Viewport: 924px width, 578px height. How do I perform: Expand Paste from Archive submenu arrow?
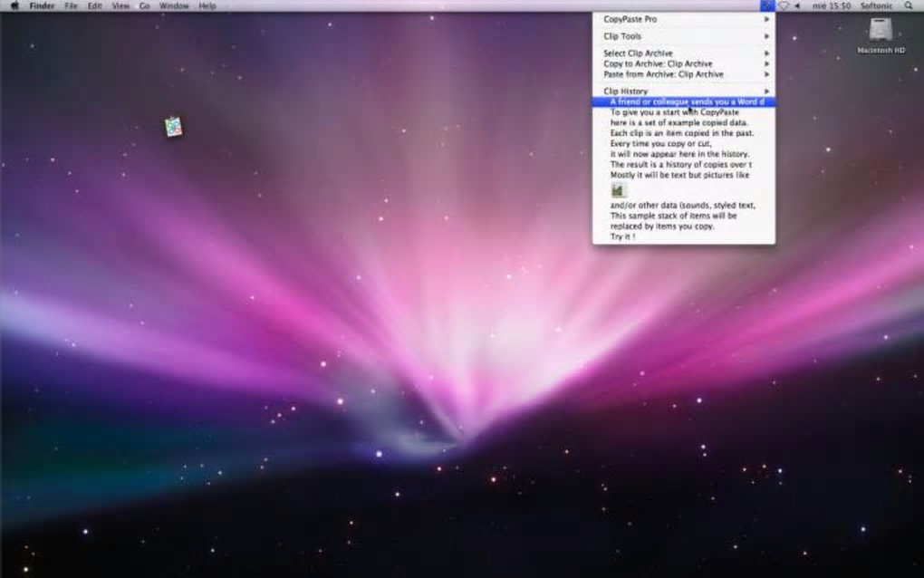click(766, 74)
